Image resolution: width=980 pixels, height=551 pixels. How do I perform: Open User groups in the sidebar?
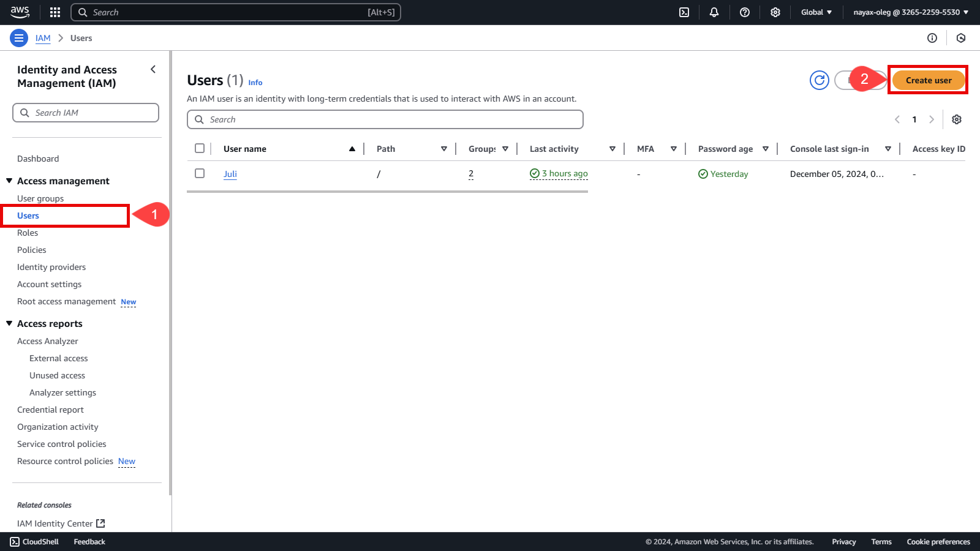(40, 198)
